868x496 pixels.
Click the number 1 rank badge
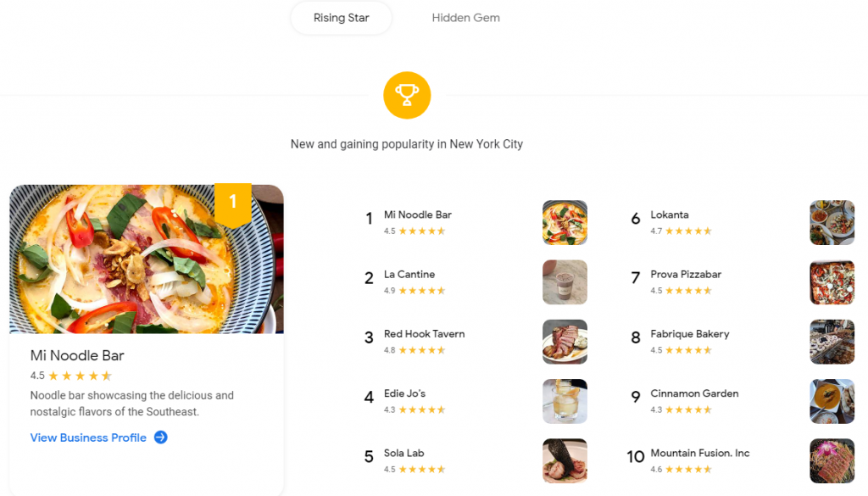[233, 203]
